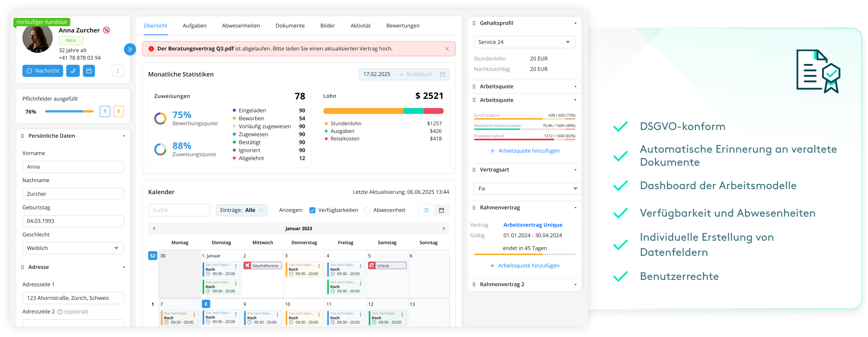Switch to the Dokumente tab
This screenshot has height=337, width=868.
point(290,25)
